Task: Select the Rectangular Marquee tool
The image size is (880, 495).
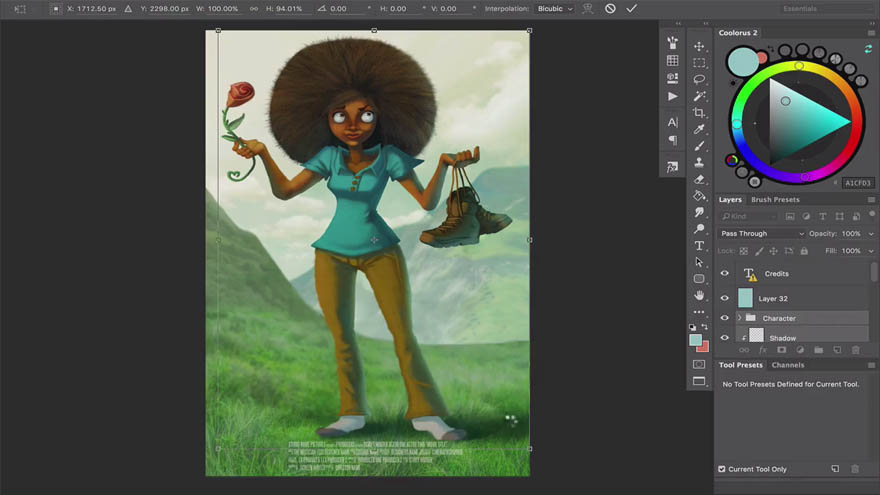Action: [x=699, y=63]
